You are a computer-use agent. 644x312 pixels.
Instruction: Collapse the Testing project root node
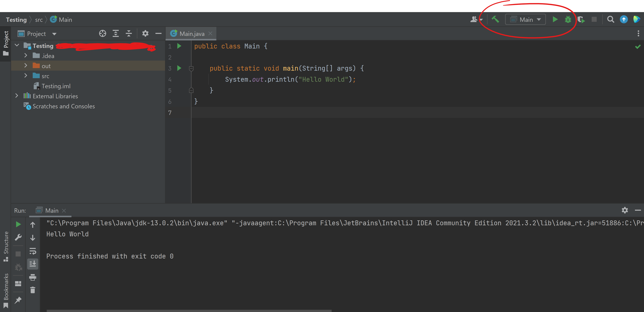tap(17, 45)
